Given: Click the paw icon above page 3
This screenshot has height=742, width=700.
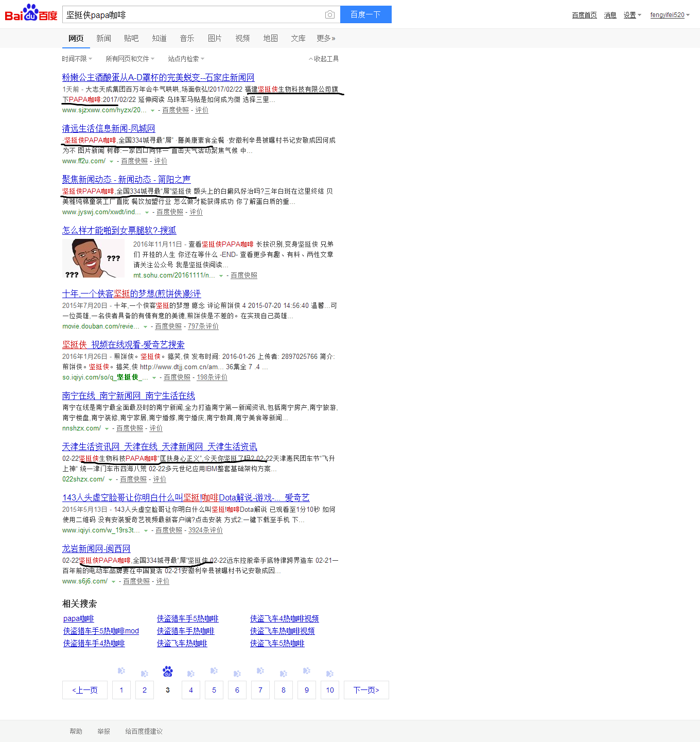Looking at the screenshot, I should 168,671.
